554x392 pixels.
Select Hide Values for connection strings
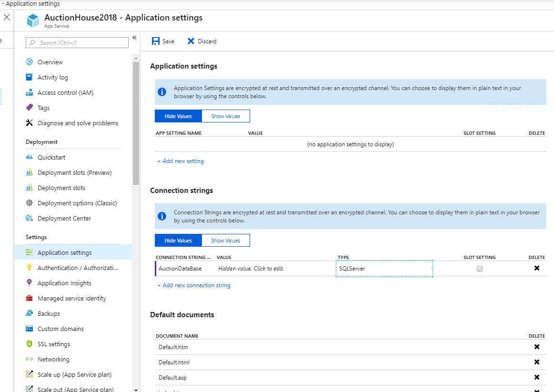point(179,241)
